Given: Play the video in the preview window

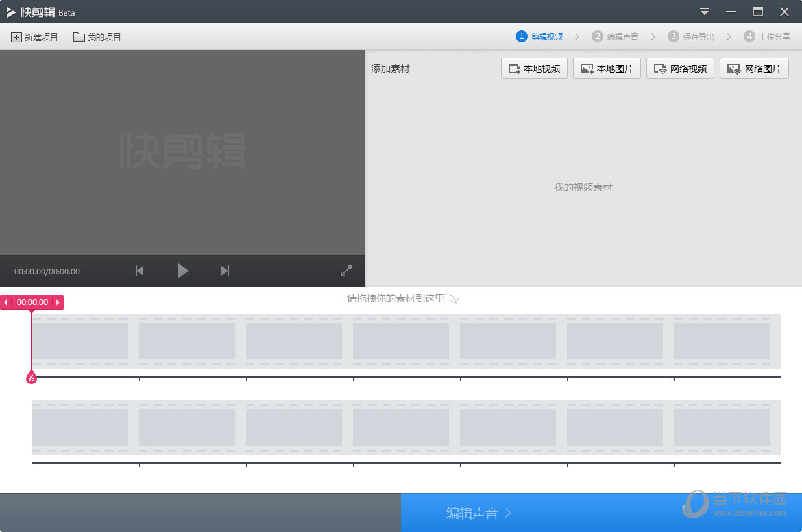Looking at the screenshot, I should (x=183, y=271).
